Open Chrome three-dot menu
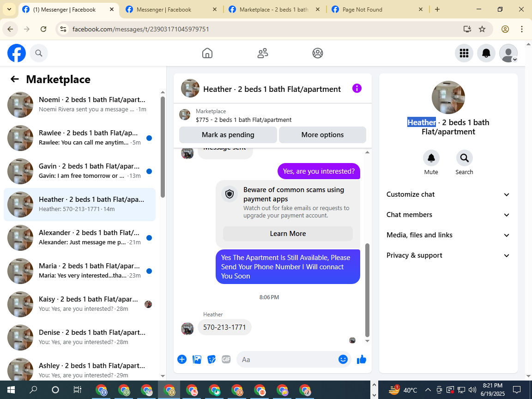Screen dimensions: 532x399 [522, 29]
